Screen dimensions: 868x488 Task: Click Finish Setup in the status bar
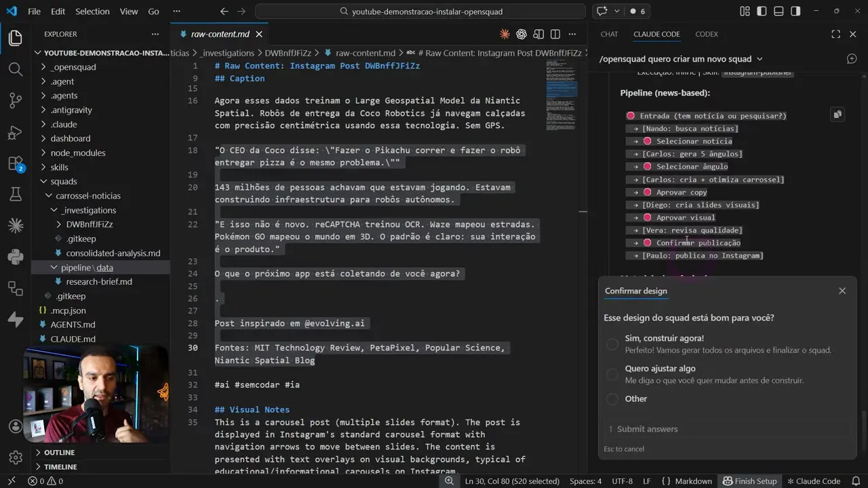click(750, 481)
